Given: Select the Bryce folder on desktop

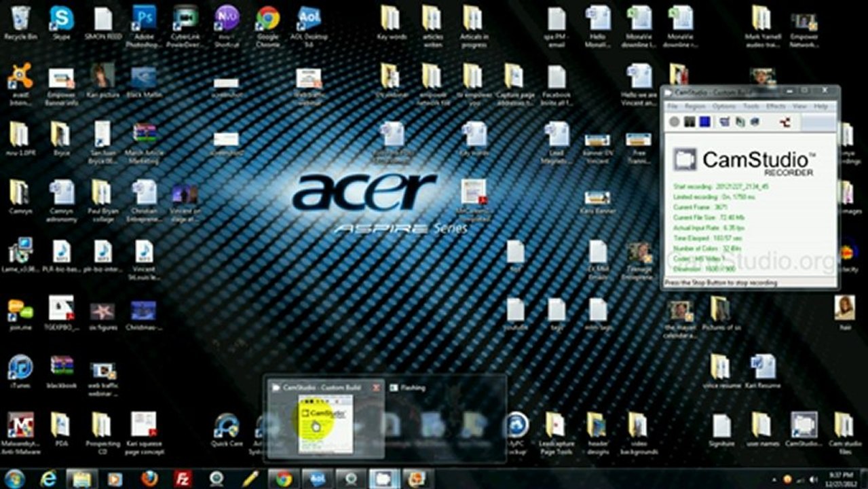Looking at the screenshot, I should 62,139.
